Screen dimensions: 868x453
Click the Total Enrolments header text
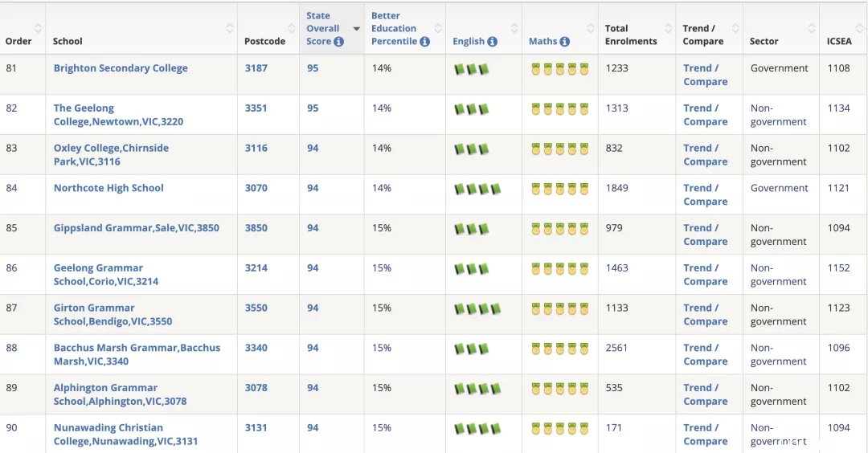[631, 35]
